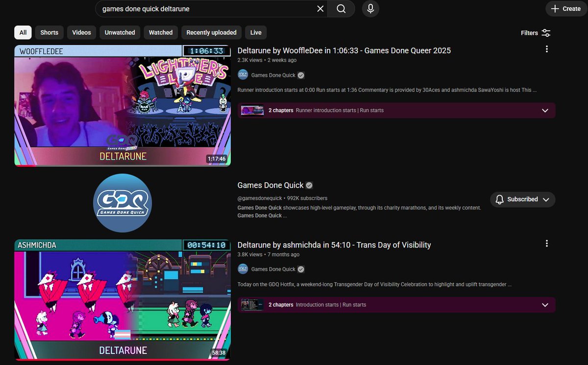
Task: Select the All filter chip
Action: [23, 32]
